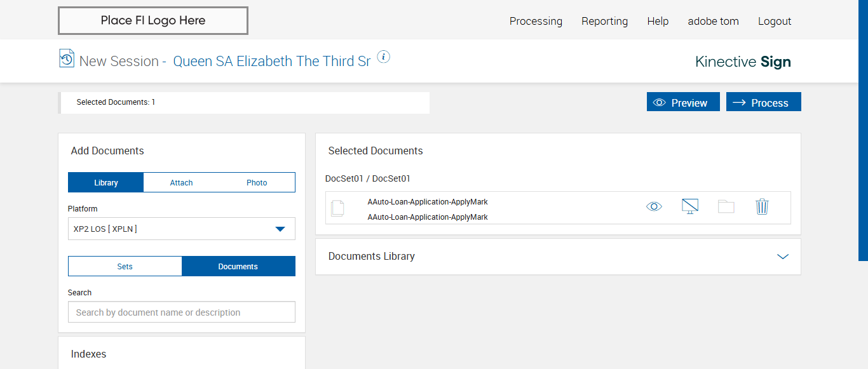Select the Library option under Add Documents
868x369 pixels.
click(106, 182)
